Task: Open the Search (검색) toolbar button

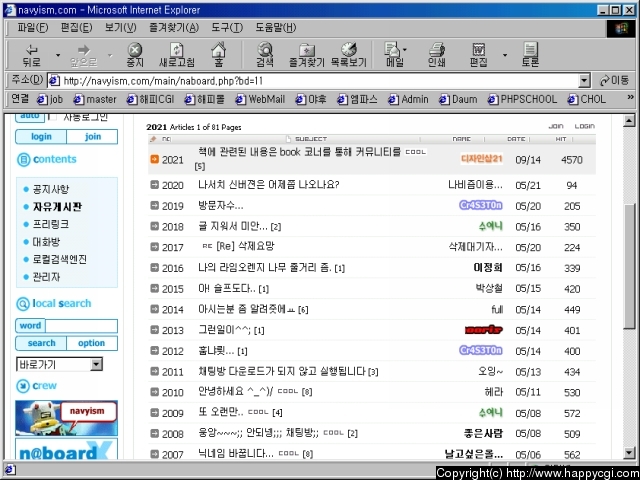Action: pyautogui.click(x=265, y=55)
